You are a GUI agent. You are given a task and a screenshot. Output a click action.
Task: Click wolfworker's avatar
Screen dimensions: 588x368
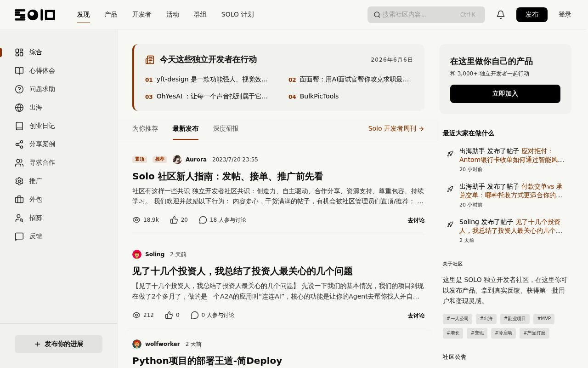tap(137, 344)
